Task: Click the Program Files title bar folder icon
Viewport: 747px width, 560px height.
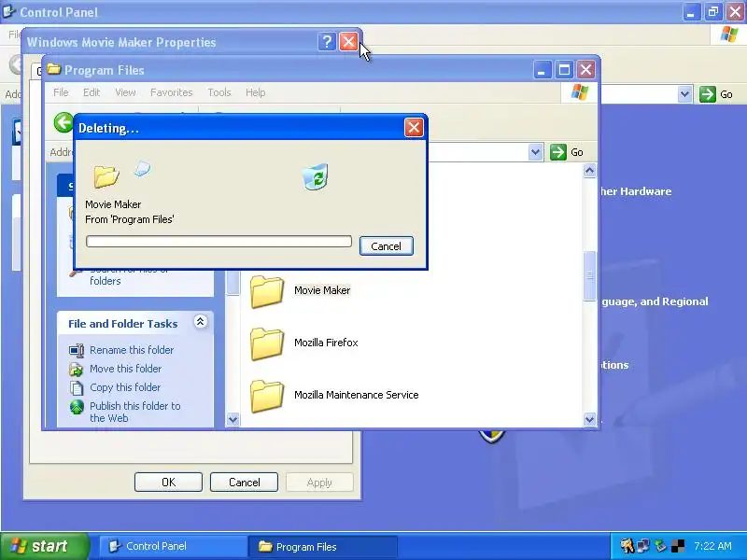Action: pos(54,69)
